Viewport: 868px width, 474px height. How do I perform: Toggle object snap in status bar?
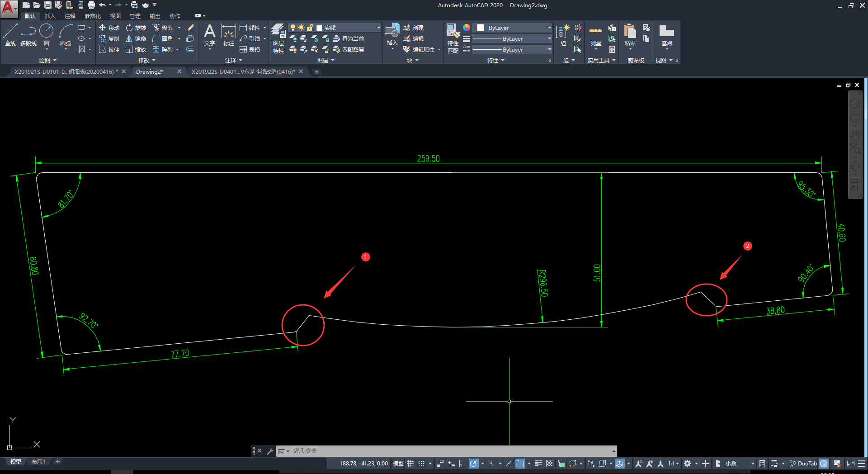click(520, 463)
